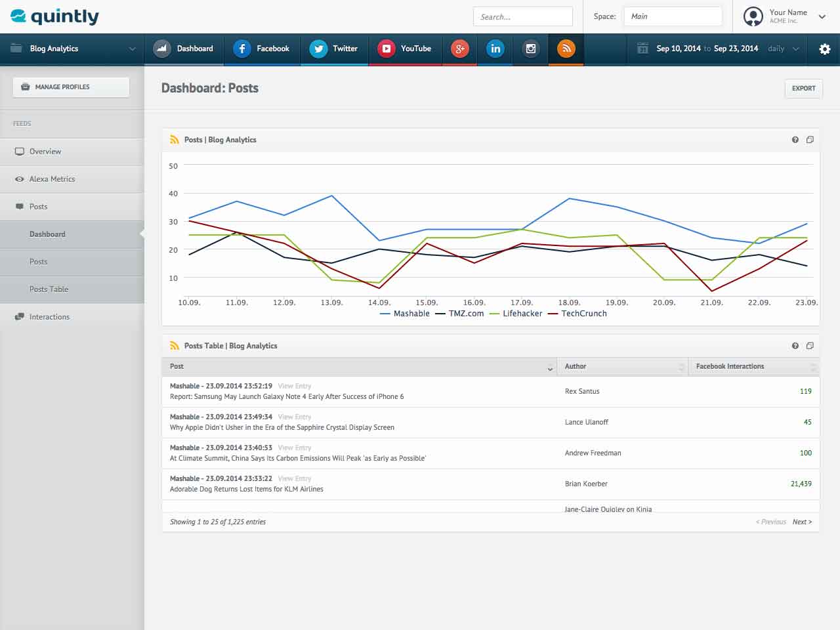Open the Space selector showing Main
This screenshot has height=630, width=840.
(x=673, y=16)
